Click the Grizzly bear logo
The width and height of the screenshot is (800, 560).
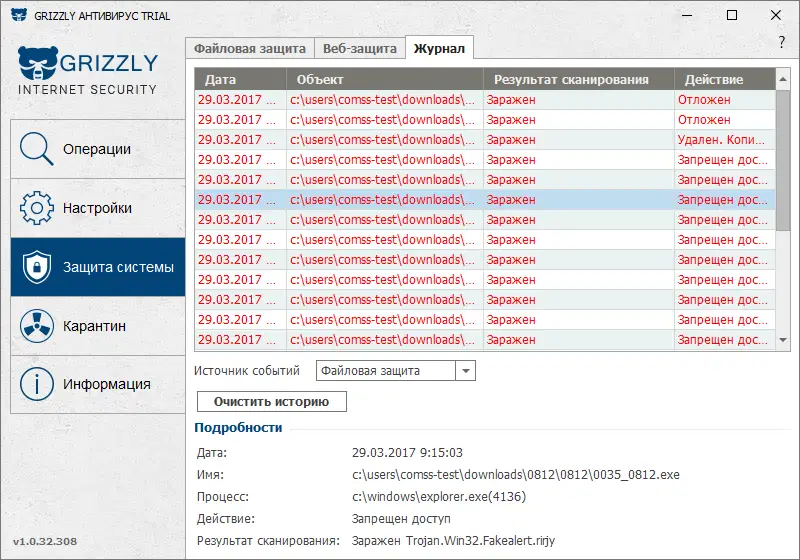click(x=38, y=63)
